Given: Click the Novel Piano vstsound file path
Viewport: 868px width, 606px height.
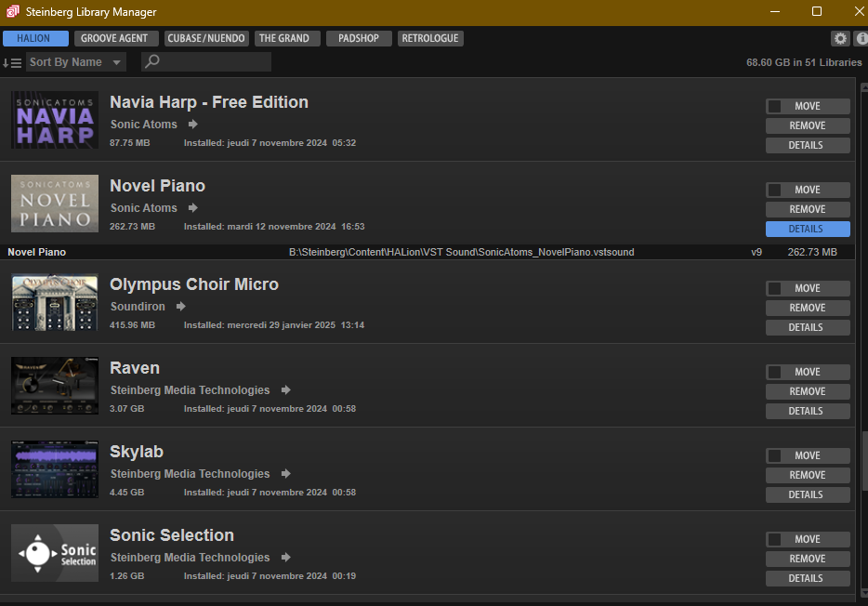Looking at the screenshot, I should coord(462,252).
